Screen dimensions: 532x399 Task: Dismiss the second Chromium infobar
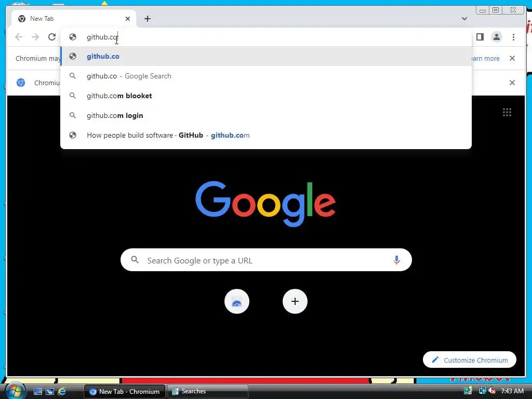[x=512, y=83]
